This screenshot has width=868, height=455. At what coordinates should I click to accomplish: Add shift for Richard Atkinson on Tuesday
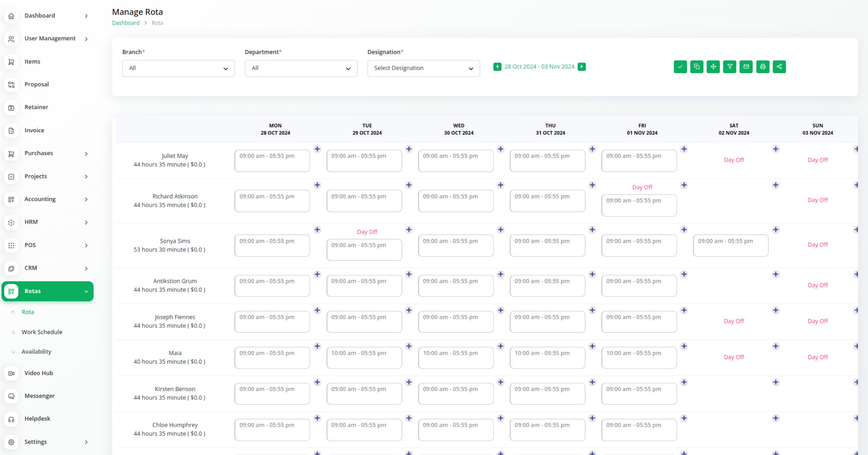coord(409,185)
